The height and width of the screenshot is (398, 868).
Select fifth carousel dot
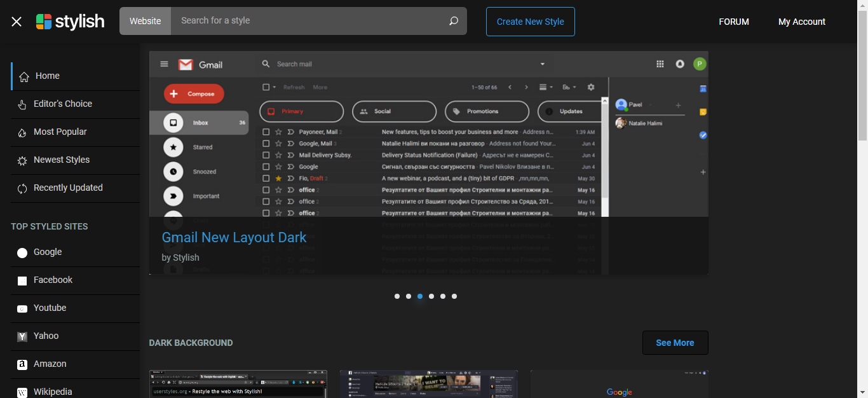(x=443, y=296)
